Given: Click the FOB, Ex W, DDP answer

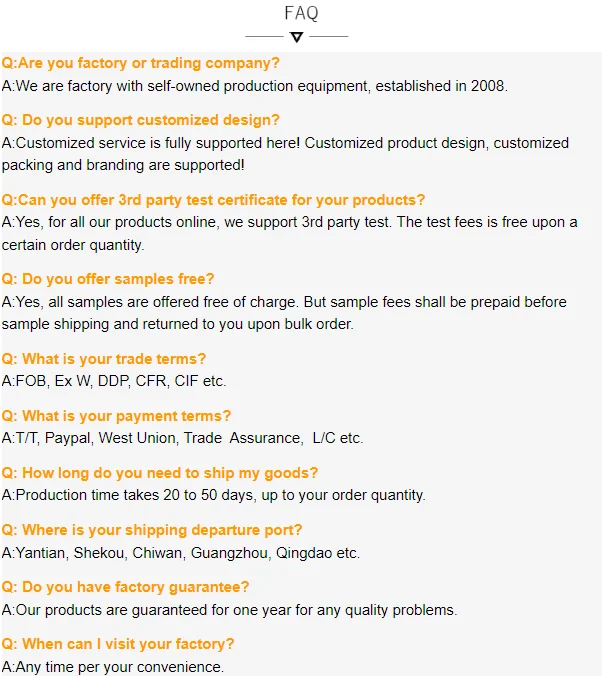Looking at the screenshot, I should (x=114, y=381).
